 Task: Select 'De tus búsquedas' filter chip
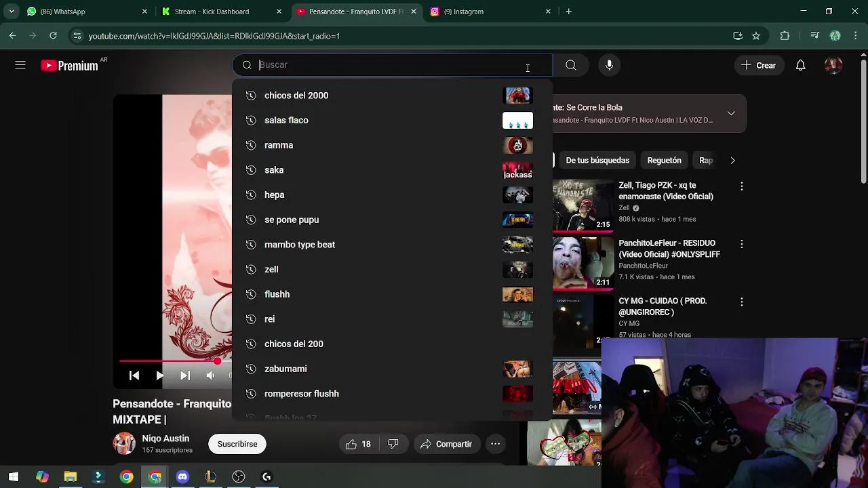[x=597, y=161]
